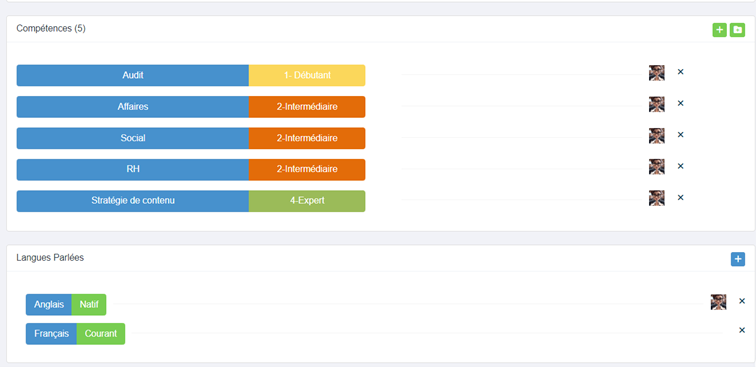Remove the Social skill
The width and height of the screenshot is (756, 367).
[x=680, y=135]
